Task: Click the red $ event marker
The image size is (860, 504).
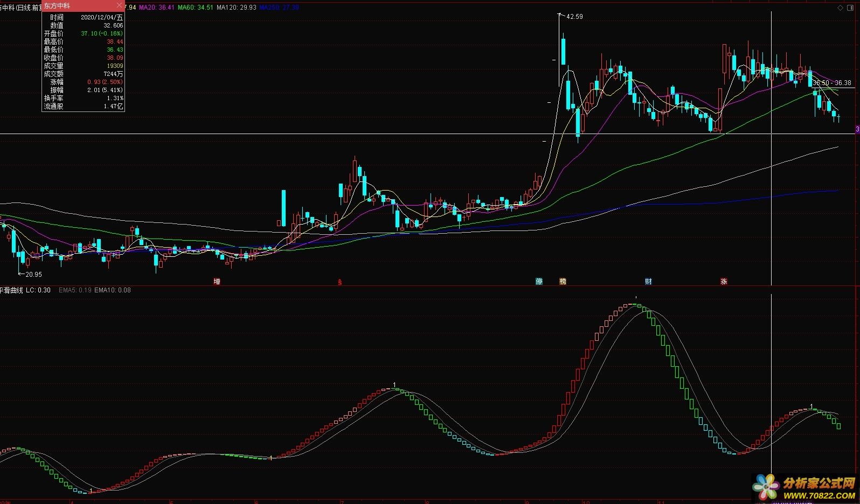Action: pos(339,282)
